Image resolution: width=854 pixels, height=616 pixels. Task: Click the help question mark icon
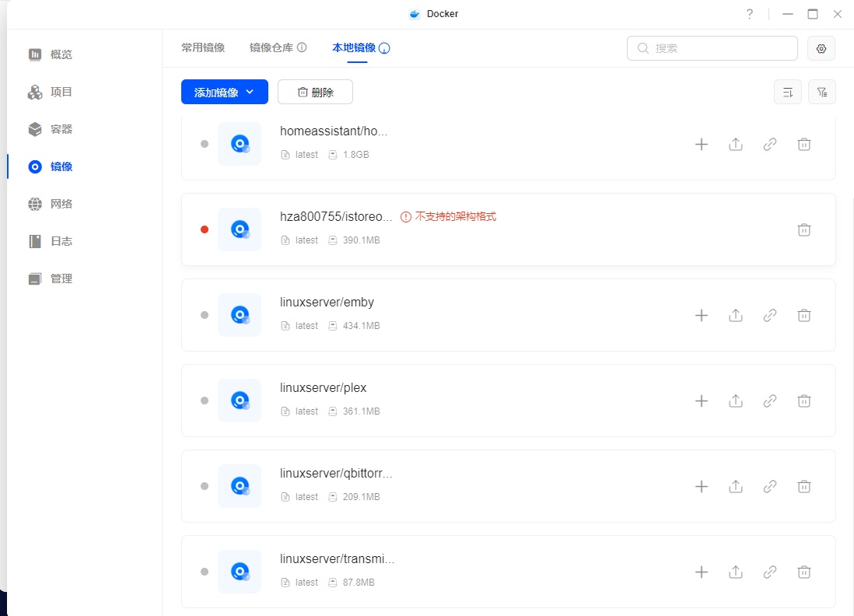click(750, 14)
